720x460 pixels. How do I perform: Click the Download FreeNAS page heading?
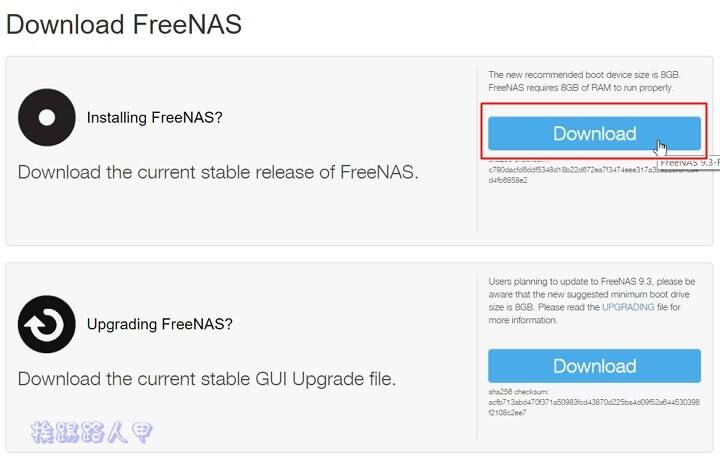pos(124,24)
